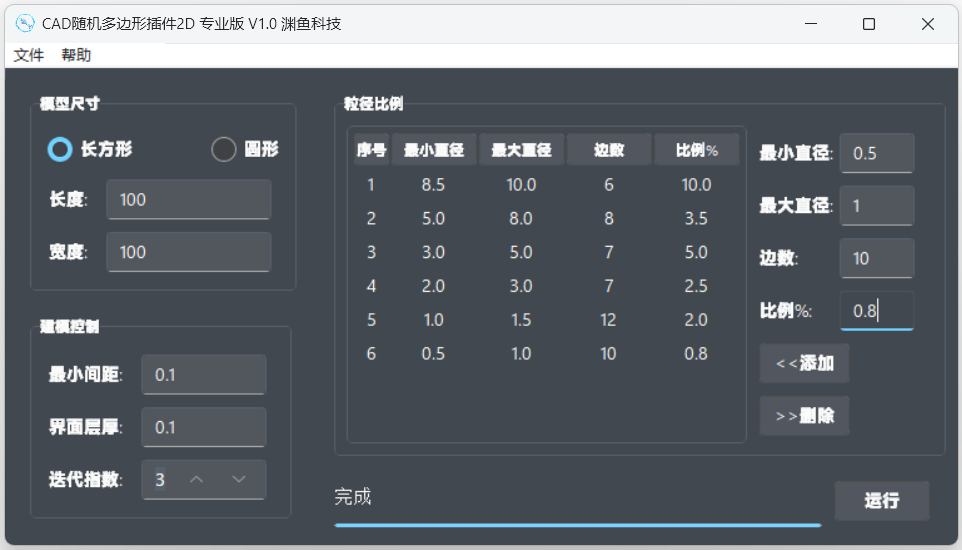
Task: Open the 文件 menu
Action: 28,56
